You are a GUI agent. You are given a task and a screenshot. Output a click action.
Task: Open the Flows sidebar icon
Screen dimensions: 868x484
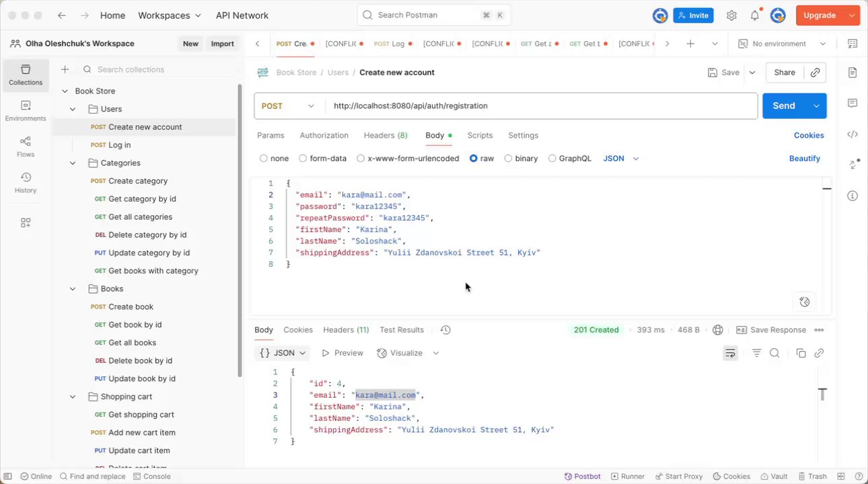point(26,146)
